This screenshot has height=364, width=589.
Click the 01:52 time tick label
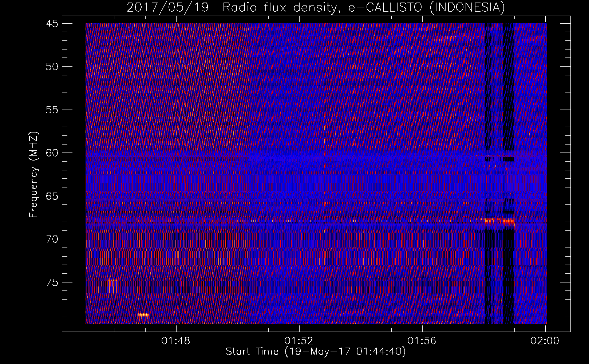(x=299, y=341)
